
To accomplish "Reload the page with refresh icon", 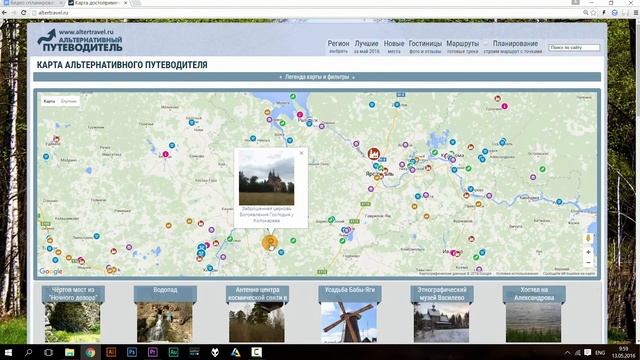I will coord(24,13).
